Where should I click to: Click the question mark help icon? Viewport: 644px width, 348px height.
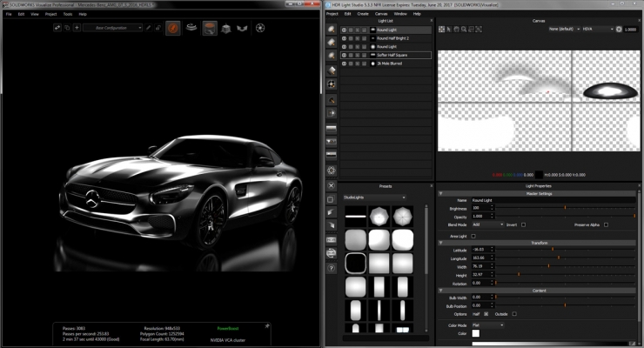331,268
